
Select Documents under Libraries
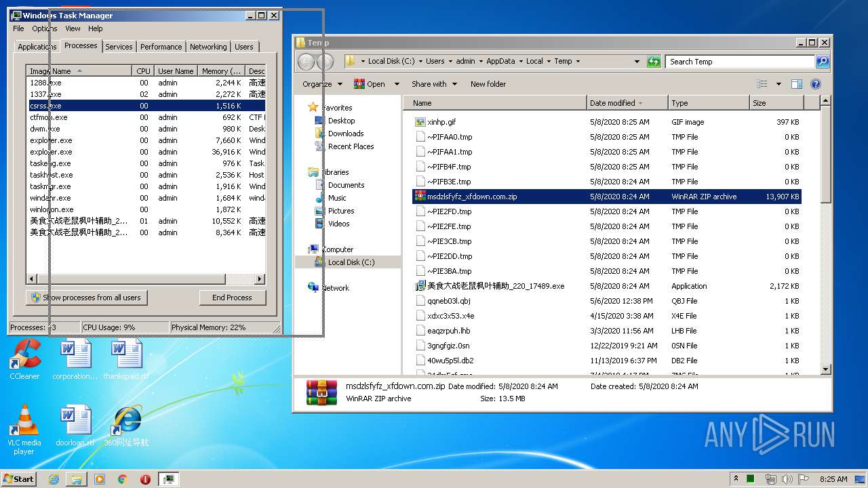(346, 185)
